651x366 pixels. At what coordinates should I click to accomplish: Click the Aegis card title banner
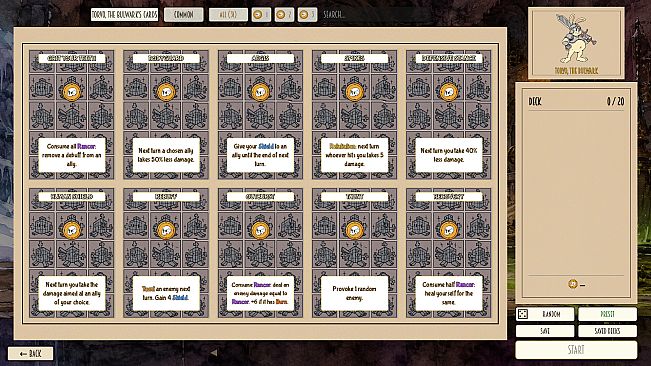(x=260, y=59)
